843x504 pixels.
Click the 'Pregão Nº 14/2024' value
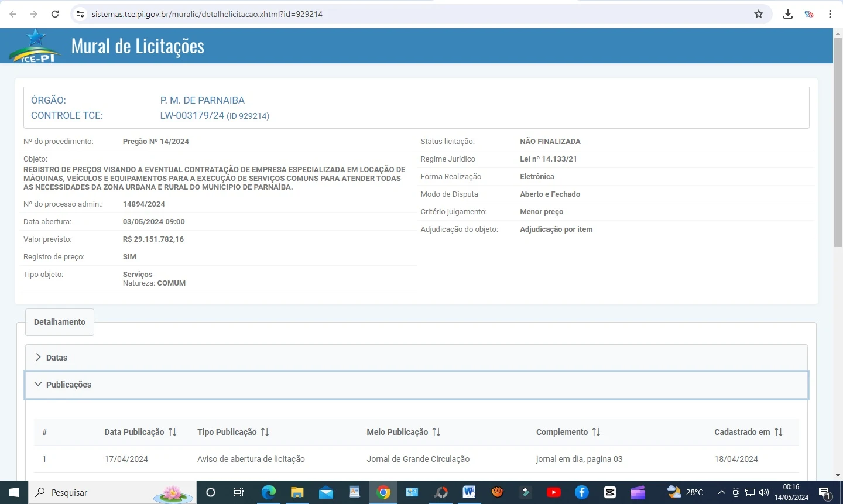[156, 141]
